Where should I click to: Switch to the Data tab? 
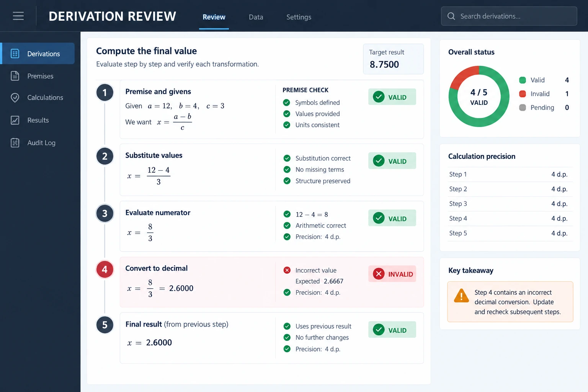tap(256, 17)
